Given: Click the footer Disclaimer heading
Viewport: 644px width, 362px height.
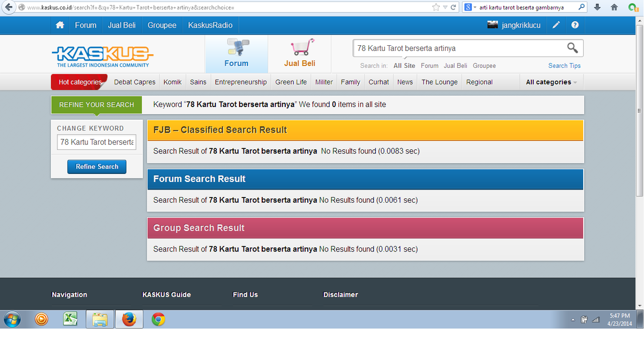Looking at the screenshot, I should pyautogui.click(x=341, y=295).
